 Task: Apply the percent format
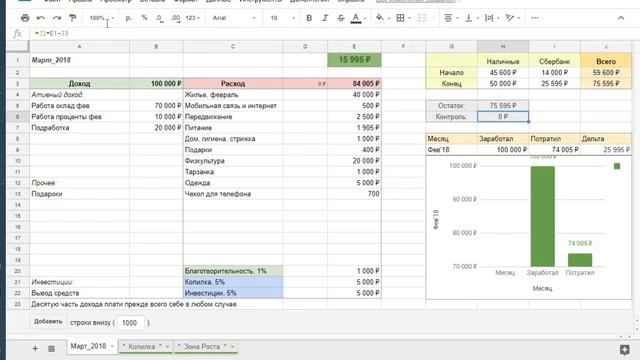(144, 18)
